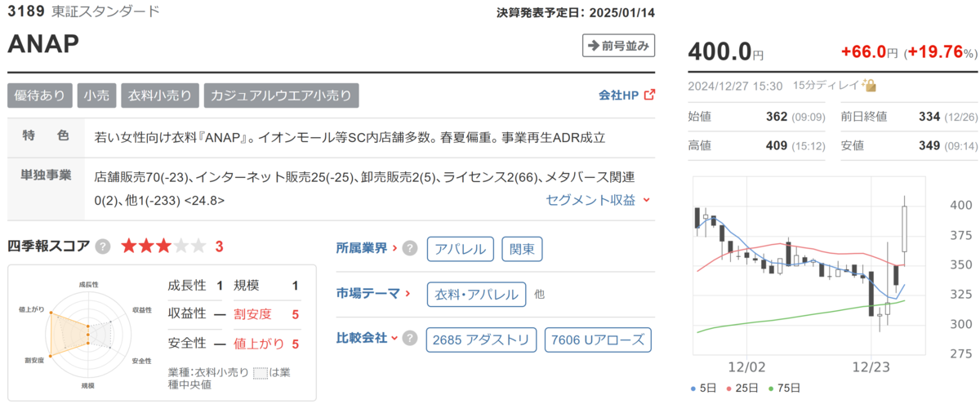This screenshot has height=404, width=980.
Task: Click the company name ANAP
Action: [44, 46]
